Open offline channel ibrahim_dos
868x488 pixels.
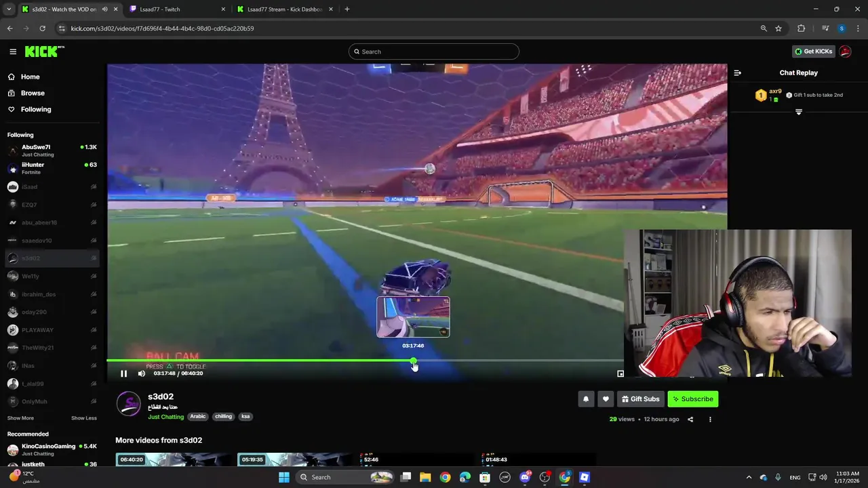point(52,294)
